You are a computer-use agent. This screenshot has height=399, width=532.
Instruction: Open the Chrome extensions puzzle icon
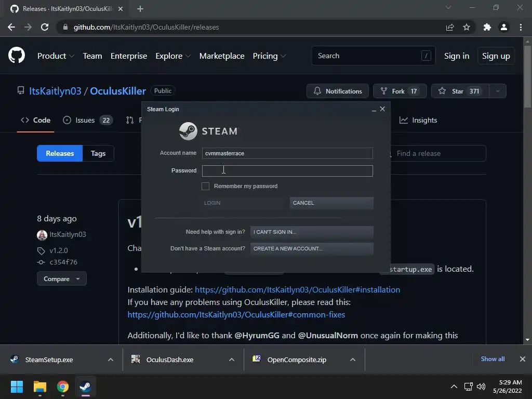[487, 27]
